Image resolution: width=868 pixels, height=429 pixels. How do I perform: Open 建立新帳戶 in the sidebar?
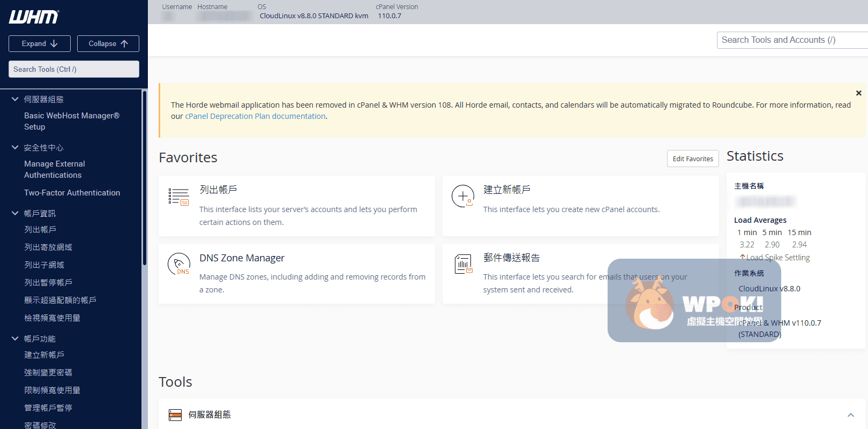tap(44, 355)
